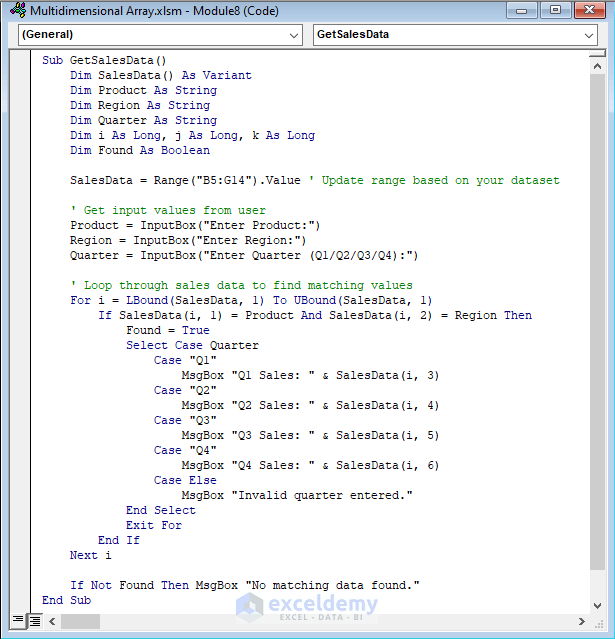Click the 'If SalesData(i, 1) = Product' line
Screen dimensions: 615x639
pyautogui.click(x=315, y=315)
